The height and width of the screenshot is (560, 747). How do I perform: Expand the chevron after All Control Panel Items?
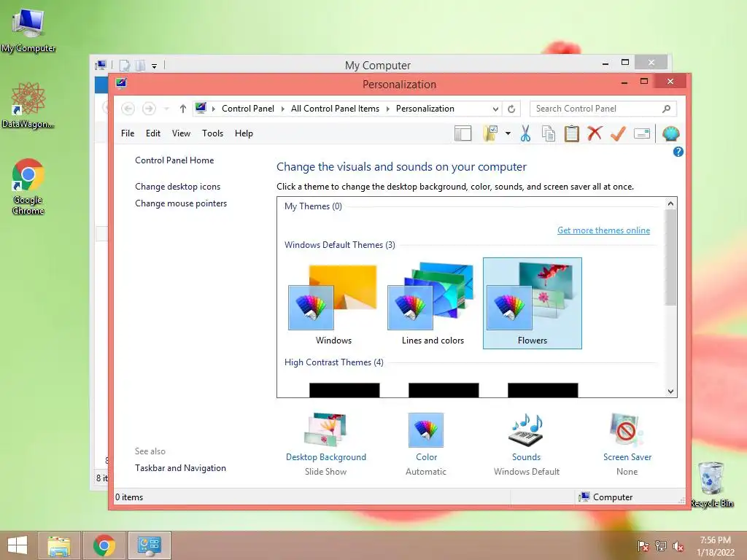[x=388, y=109]
